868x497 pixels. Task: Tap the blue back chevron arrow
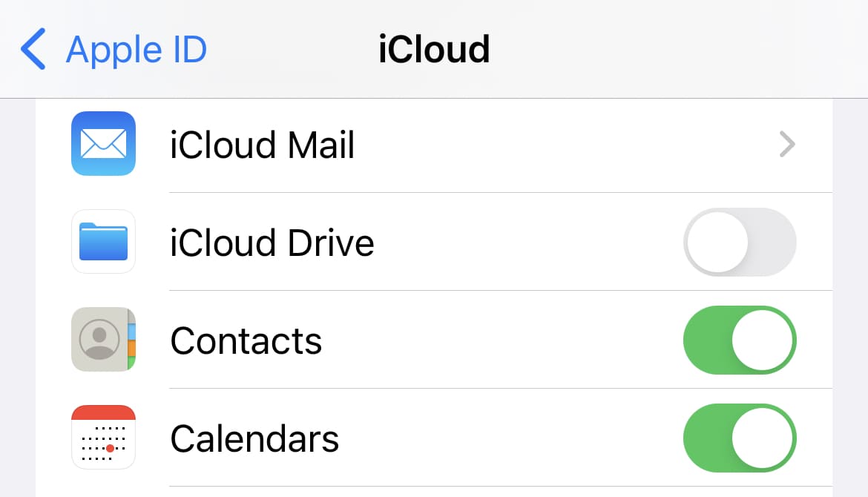click(x=33, y=49)
